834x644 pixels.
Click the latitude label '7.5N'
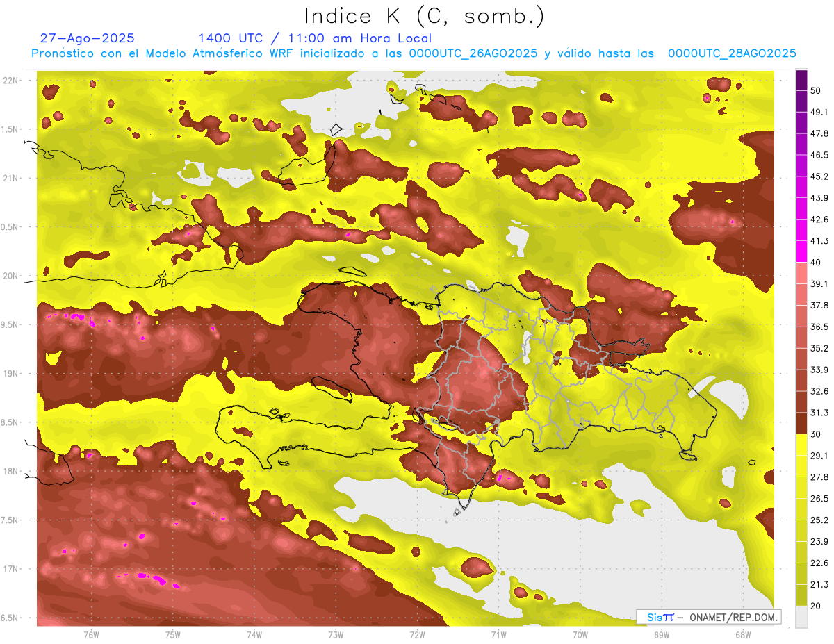(10, 520)
